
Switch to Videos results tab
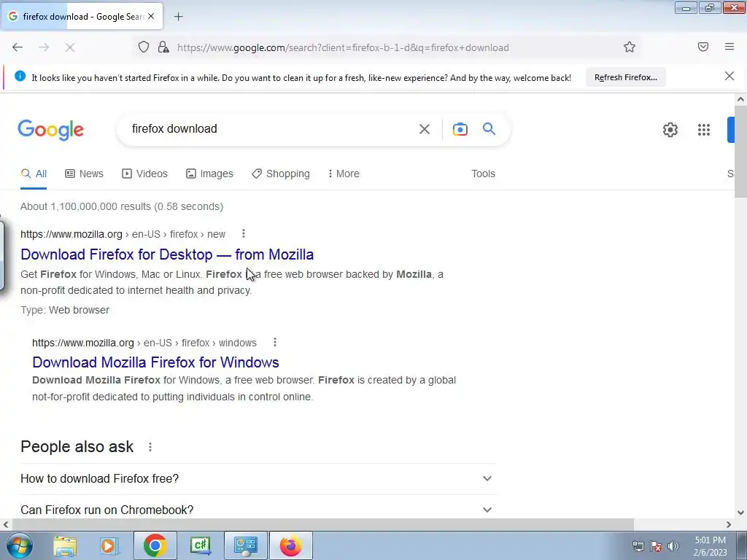pyautogui.click(x=145, y=174)
